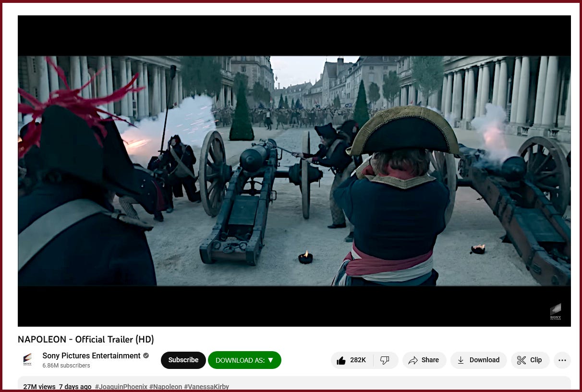The width and height of the screenshot is (582, 392).
Task: Open the Sony Pictures Entertainment channel name
Action: [x=91, y=356]
